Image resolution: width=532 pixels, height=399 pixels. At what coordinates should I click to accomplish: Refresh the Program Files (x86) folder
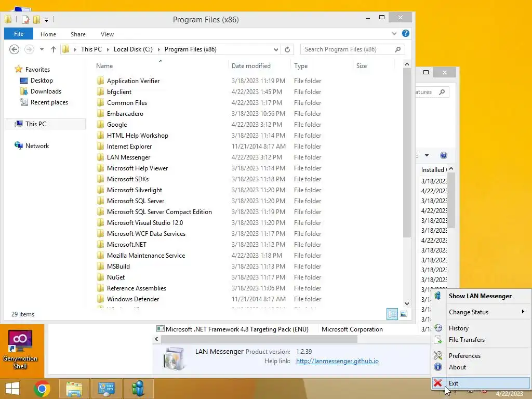pyautogui.click(x=287, y=49)
